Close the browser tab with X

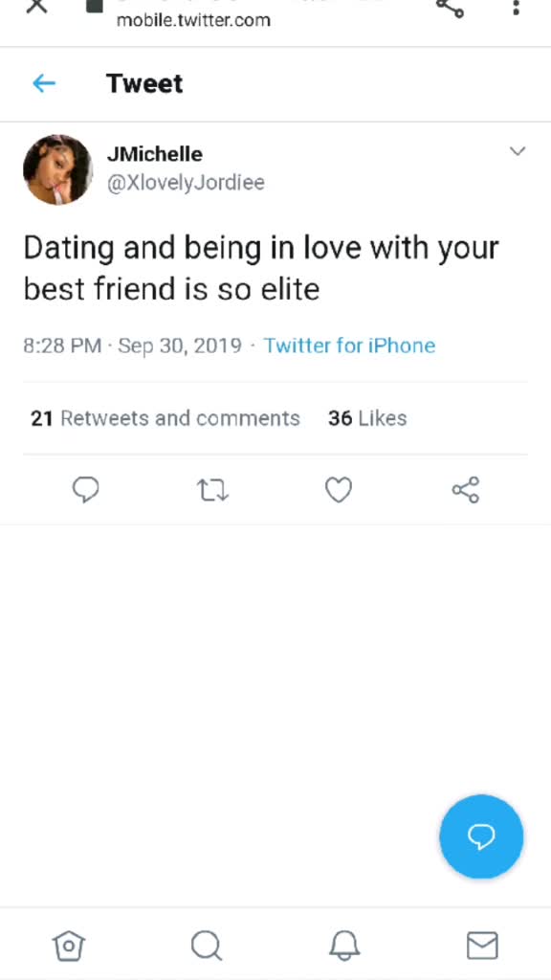pyautogui.click(x=37, y=7)
